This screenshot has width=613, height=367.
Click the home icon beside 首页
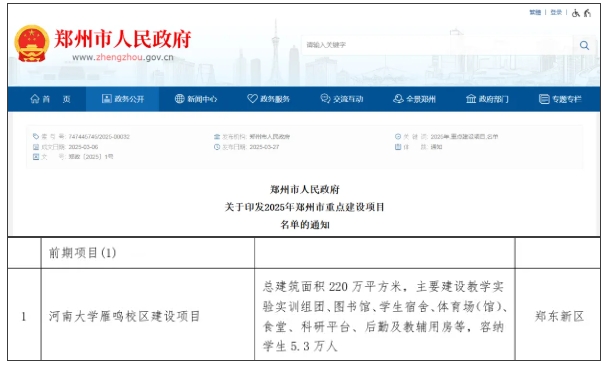35,99
